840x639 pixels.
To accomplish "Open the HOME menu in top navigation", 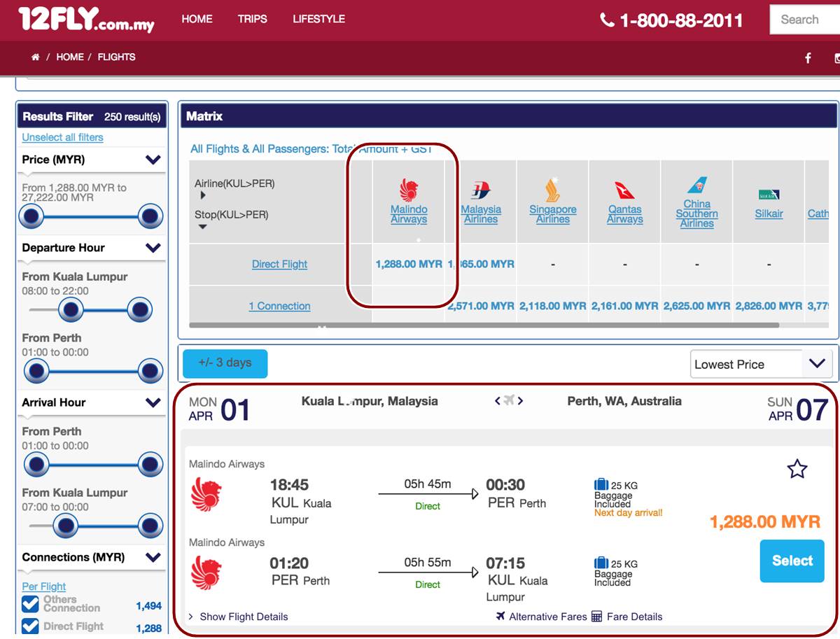I will pos(197,19).
